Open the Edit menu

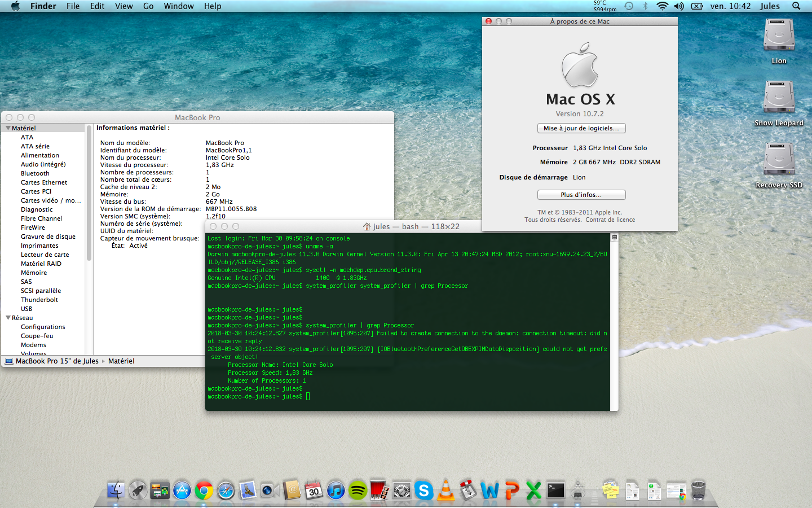coord(97,6)
